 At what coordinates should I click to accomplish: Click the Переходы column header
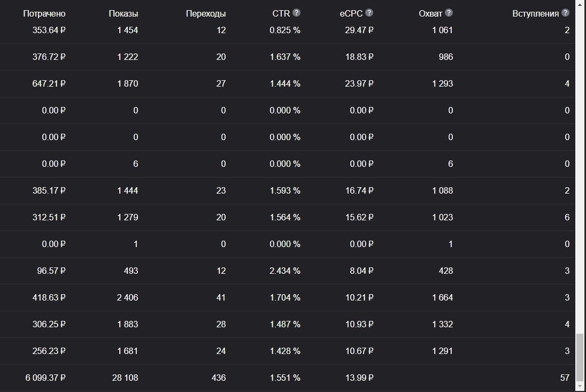pyautogui.click(x=206, y=14)
